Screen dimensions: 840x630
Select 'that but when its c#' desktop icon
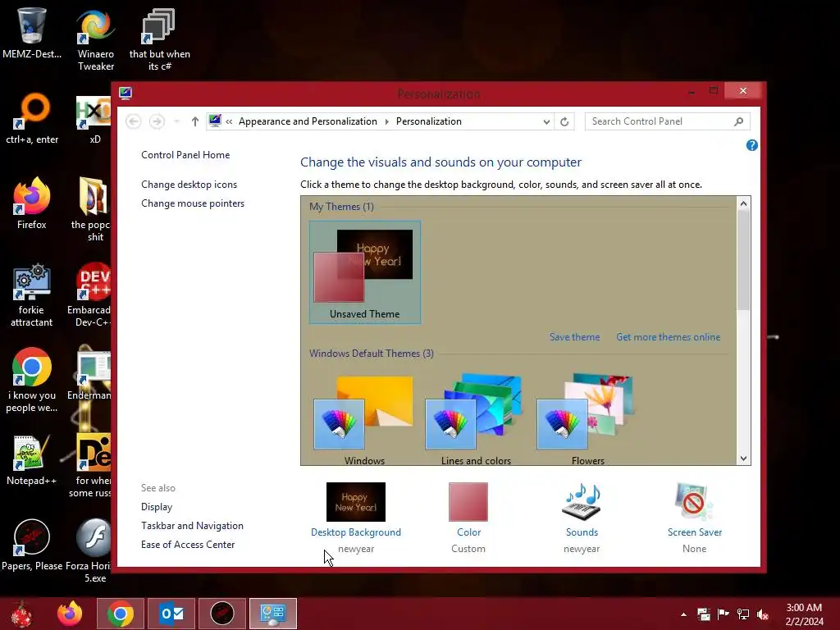159,39
